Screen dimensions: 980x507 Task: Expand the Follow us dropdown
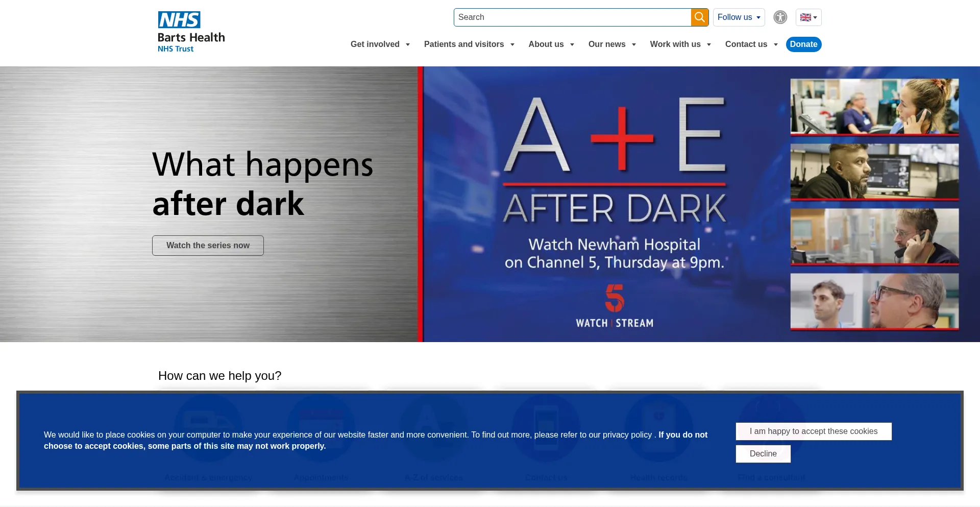click(739, 17)
